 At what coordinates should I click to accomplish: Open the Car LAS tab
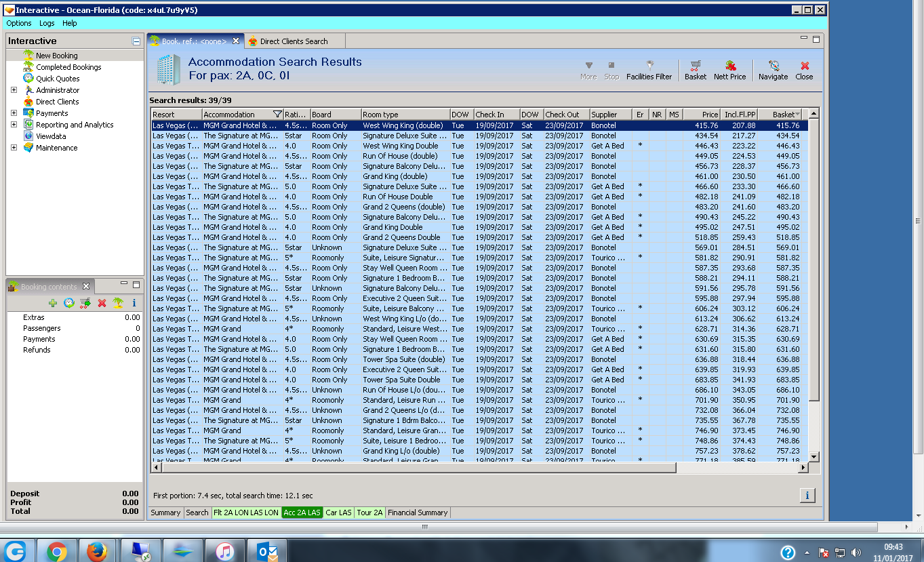[339, 513]
